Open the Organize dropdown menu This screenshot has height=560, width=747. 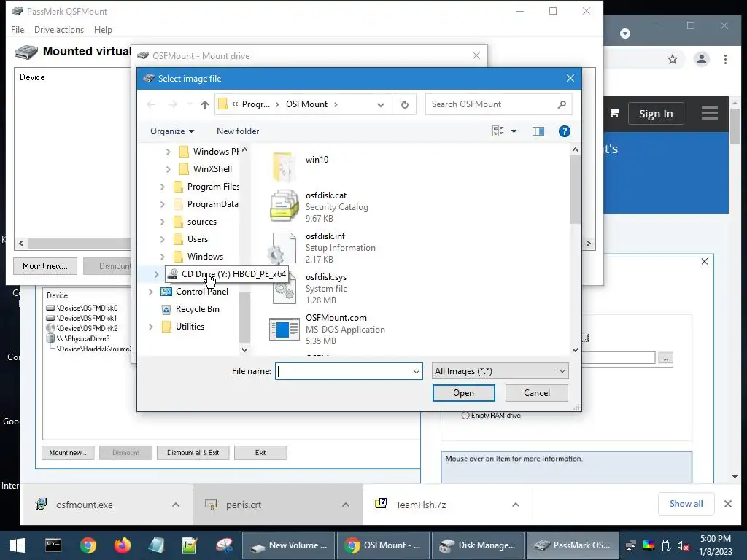tap(172, 131)
